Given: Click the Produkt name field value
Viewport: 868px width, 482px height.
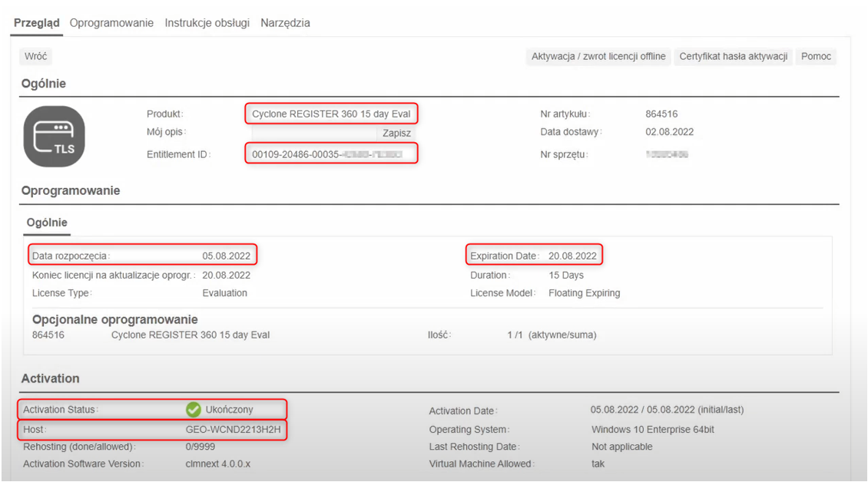Looking at the screenshot, I should click(331, 114).
